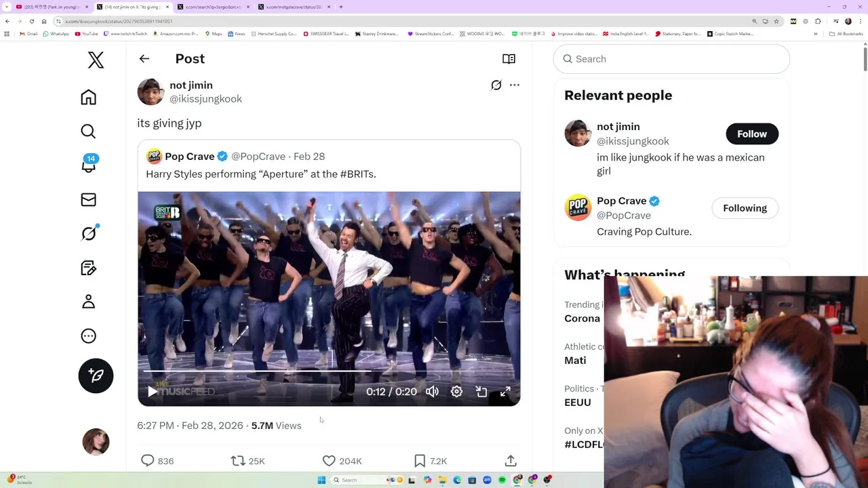Follow not jimin in Relevant people
Image resolution: width=868 pixels, height=488 pixels.
pos(752,134)
